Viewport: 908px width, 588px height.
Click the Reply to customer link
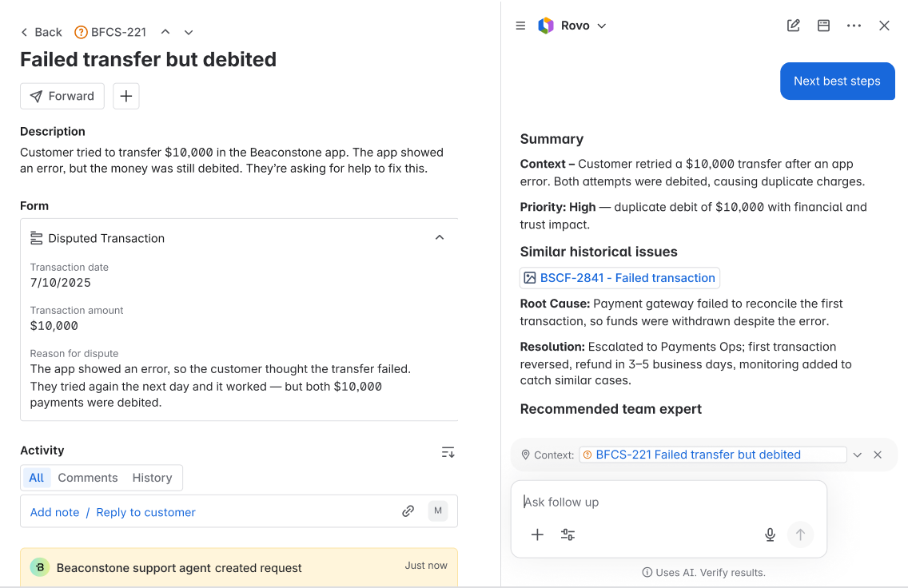145,512
